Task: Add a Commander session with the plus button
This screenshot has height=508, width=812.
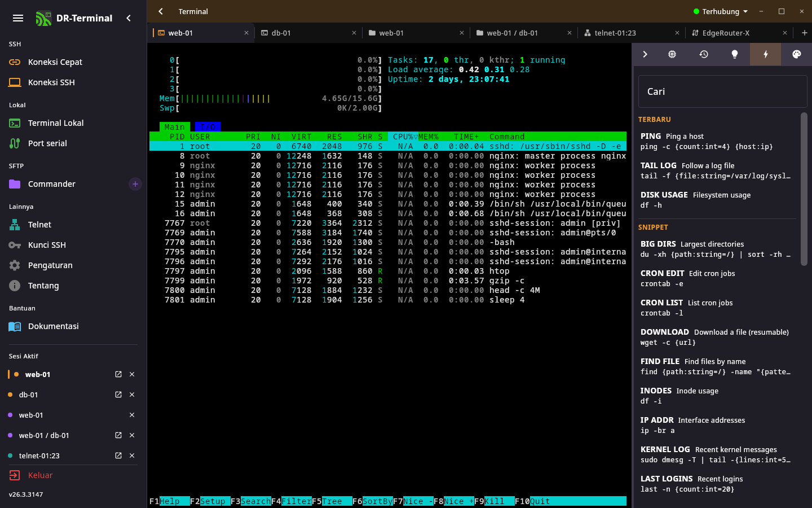Action: point(135,184)
